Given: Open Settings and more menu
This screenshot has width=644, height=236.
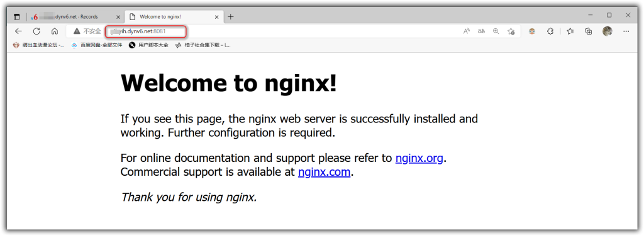Looking at the screenshot, I should click(626, 31).
